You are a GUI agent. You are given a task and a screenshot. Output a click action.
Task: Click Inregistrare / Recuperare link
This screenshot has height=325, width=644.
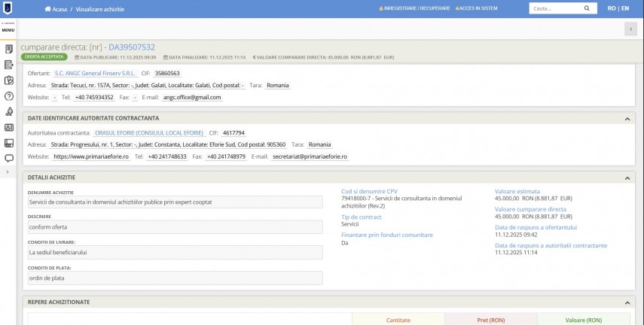point(414,8)
